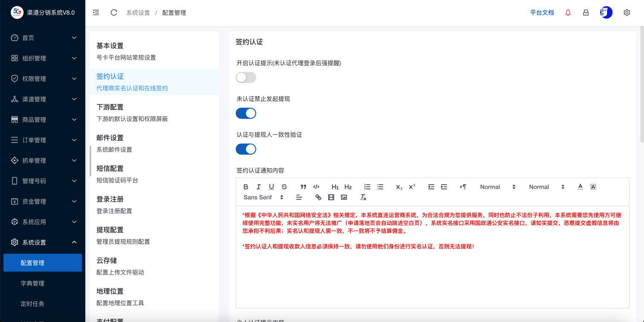
Task: Click the 系统设置 breadcrumb link
Action: click(x=138, y=13)
